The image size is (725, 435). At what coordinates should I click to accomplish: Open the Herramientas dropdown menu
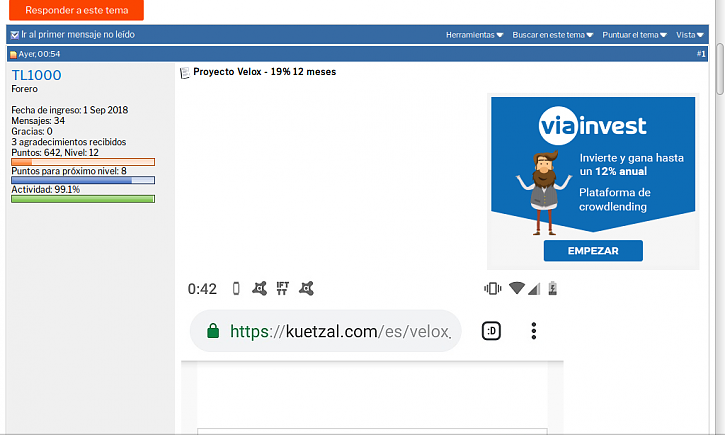coord(474,35)
